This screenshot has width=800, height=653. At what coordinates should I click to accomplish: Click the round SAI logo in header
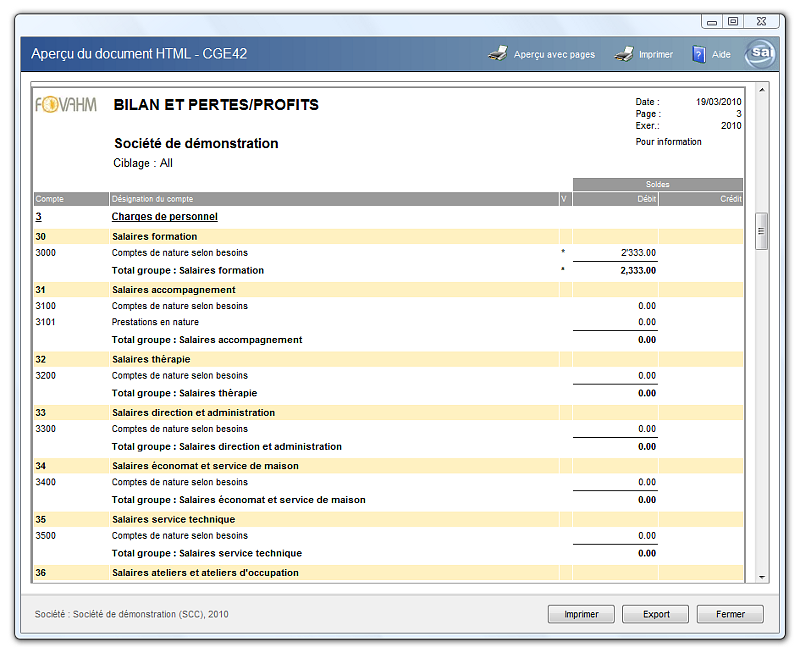click(x=762, y=54)
